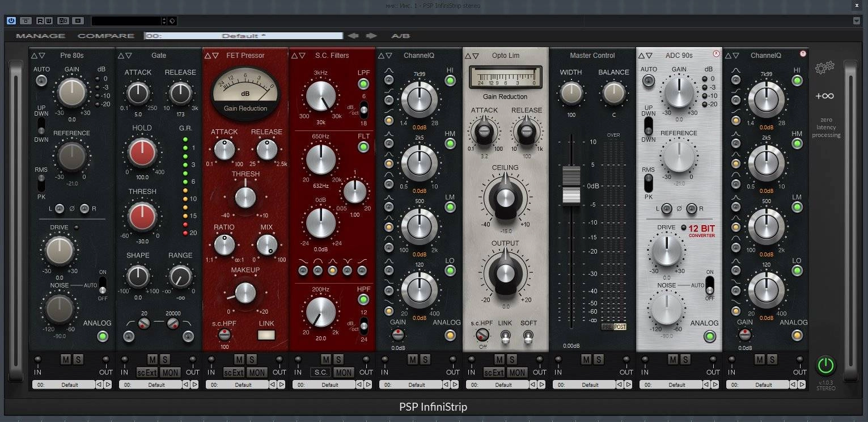868x422 pixels.
Task: Click the Opto Lim module title
Action: [x=505, y=56]
